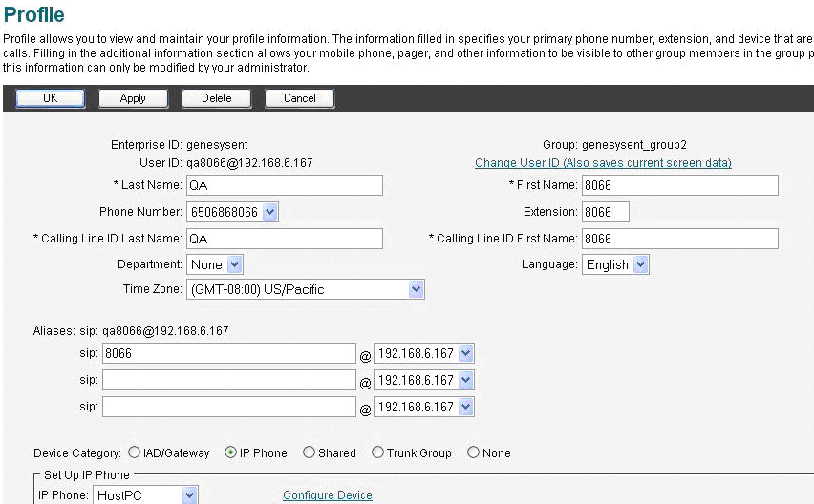
Task: Open the IP Phone HostPC dropdown
Action: tap(189, 495)
